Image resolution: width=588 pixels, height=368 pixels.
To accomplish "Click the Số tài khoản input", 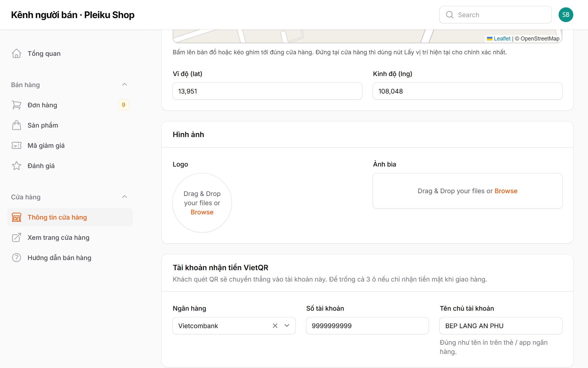I will [x=367, y=326].
